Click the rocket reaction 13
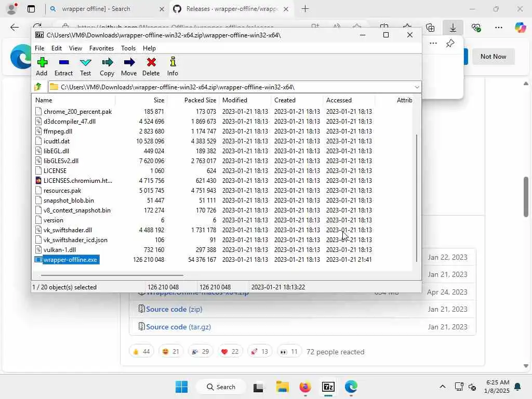This screenshot has width=532, height=399. point(260,352)
